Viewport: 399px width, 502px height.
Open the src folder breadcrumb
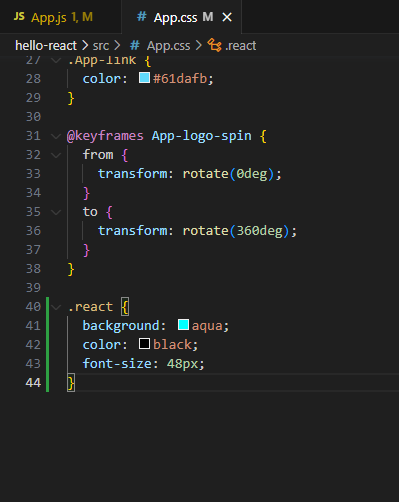[x=101, y=46]
